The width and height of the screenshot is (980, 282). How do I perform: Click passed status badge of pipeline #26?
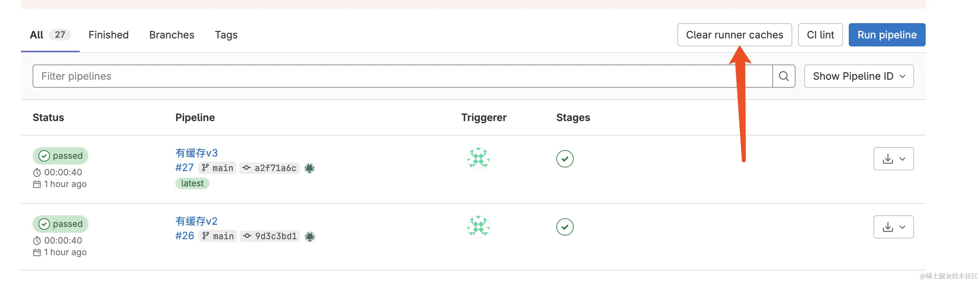tap(61, 224)
